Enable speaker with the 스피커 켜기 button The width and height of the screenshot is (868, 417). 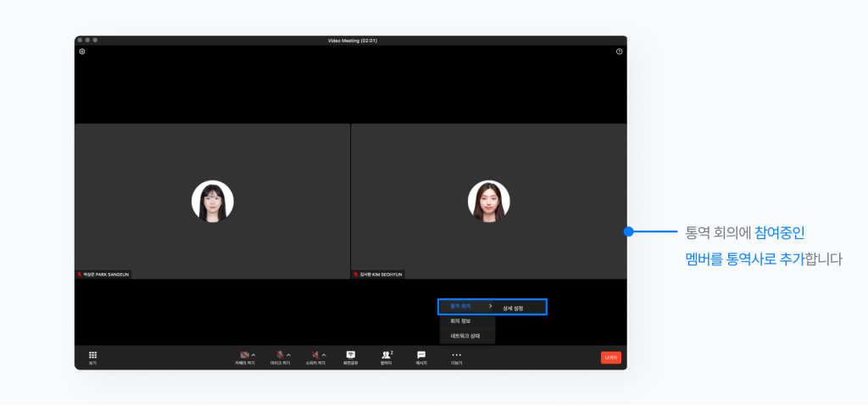[314, 355]
